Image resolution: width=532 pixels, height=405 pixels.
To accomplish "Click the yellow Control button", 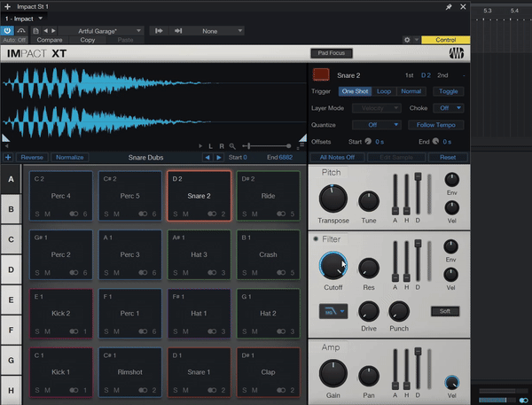I will point(445,40).
